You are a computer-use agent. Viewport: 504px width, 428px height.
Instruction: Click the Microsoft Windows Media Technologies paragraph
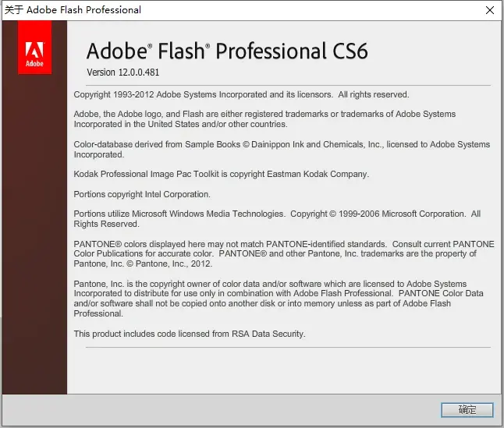click(x=276, y=218)
